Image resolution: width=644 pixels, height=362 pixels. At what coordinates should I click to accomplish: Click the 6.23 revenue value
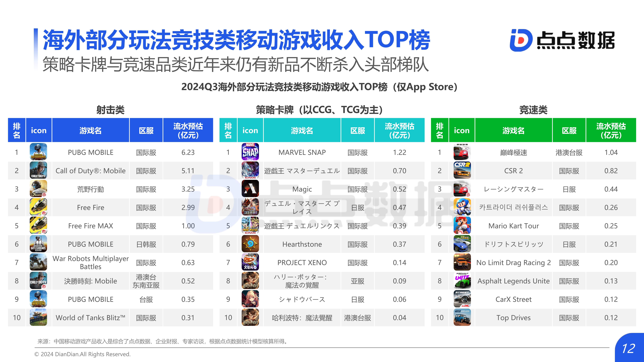tap(188, 152)
